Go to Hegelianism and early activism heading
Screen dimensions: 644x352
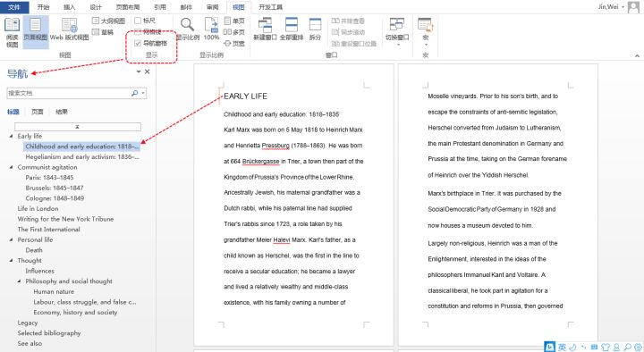pos(82,156)
